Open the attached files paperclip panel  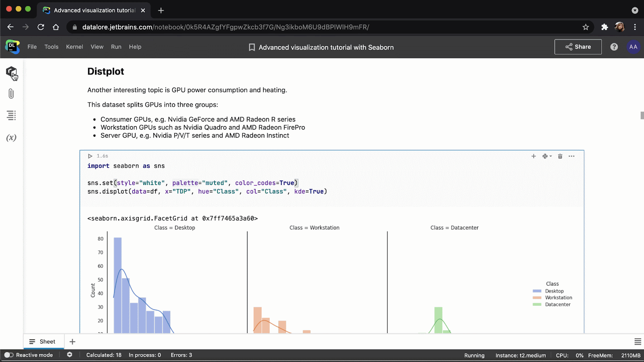pos(11,94)
